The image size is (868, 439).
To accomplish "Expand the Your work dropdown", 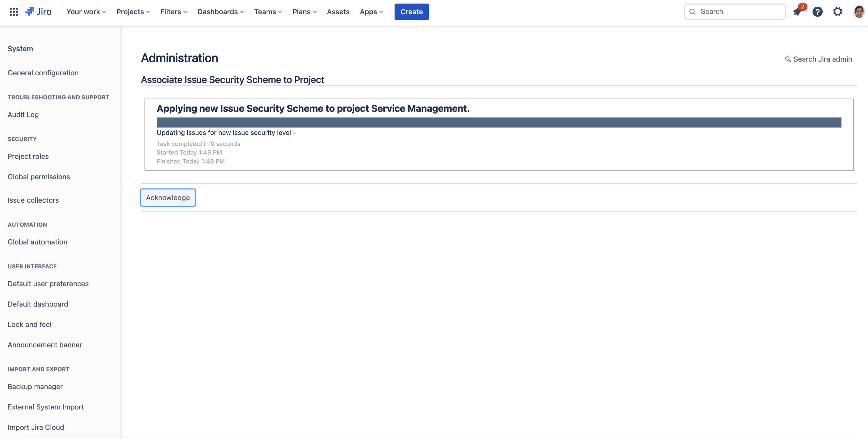I will click(86, 12).
